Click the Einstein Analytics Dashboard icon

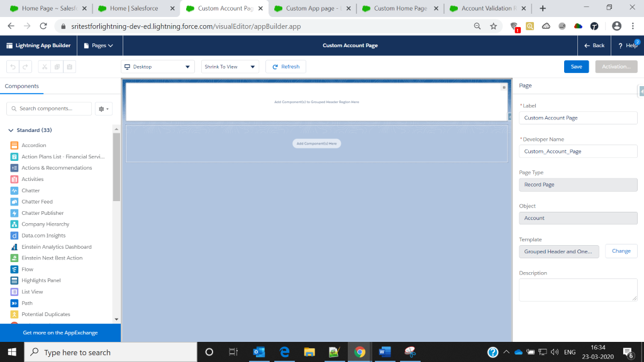pyautogui.click(x=14, y=247)
